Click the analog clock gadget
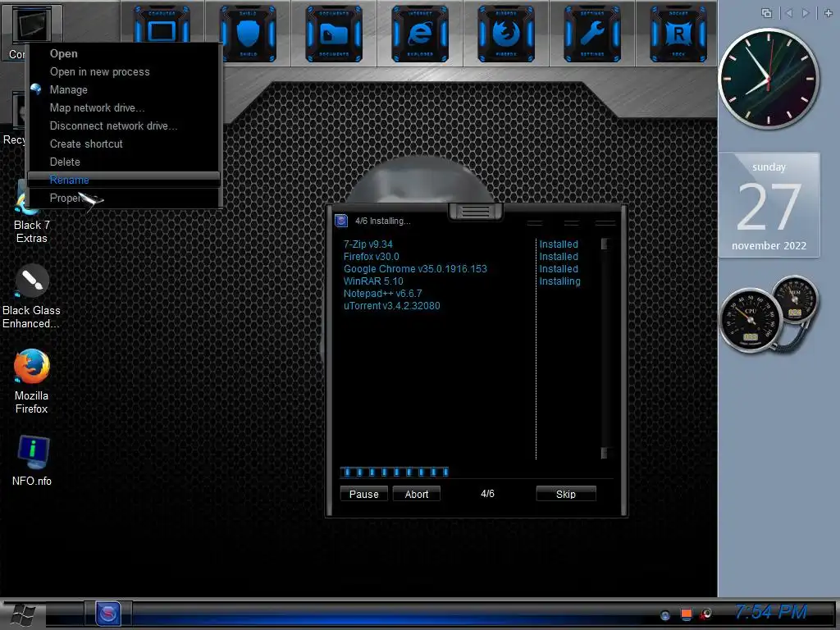The image size is (840, 630). pos(768,79)
